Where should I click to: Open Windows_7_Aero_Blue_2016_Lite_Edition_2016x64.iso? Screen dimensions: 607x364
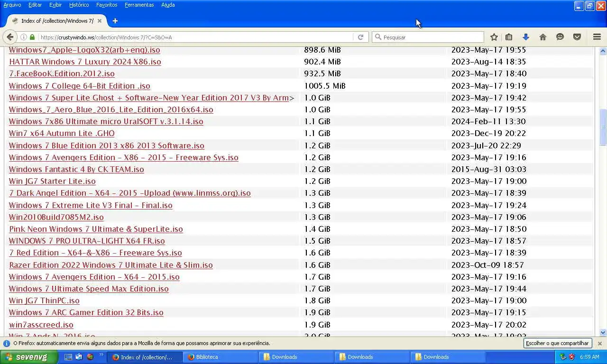pyautogui.click(x=111, y=109)
